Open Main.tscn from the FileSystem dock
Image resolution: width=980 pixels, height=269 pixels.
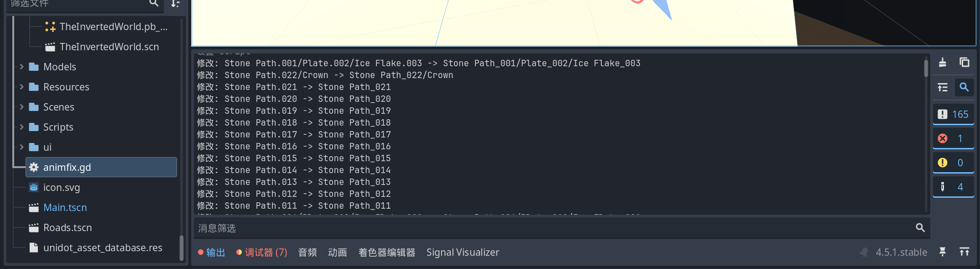coord(65,207)
